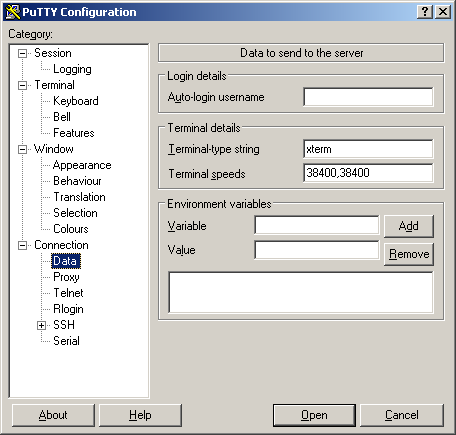Collapse the Connection tree node
The image size is (456, 435).
22,245
